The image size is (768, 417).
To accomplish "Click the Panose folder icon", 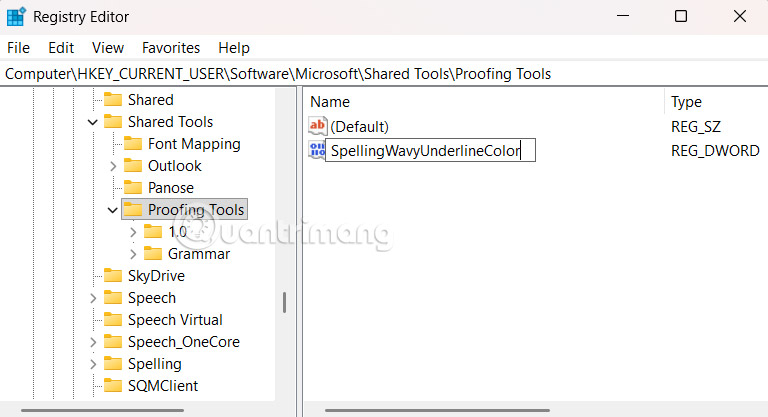I will point(132,188).
